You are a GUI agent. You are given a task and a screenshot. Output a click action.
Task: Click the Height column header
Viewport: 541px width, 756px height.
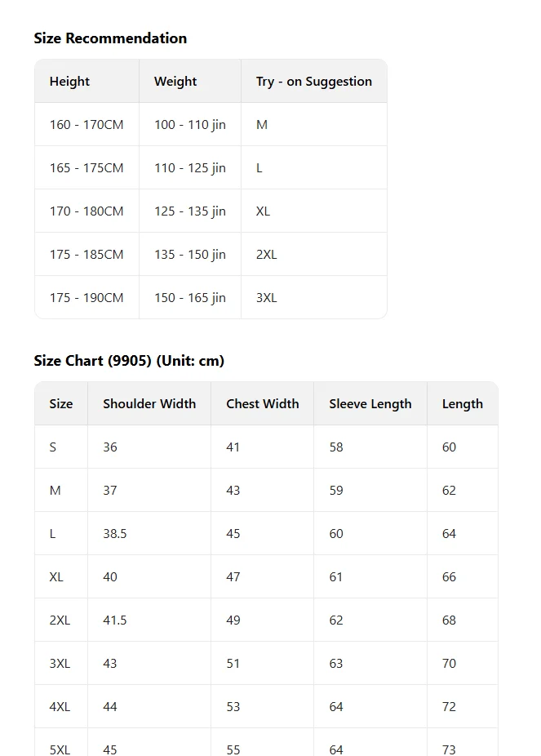86,81
